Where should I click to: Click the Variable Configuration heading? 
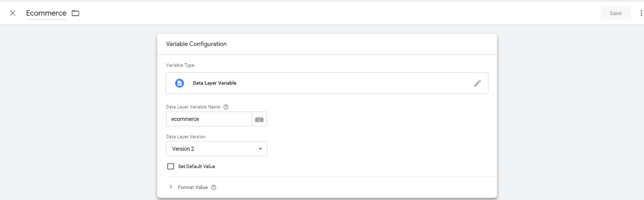tap(196, 44)
